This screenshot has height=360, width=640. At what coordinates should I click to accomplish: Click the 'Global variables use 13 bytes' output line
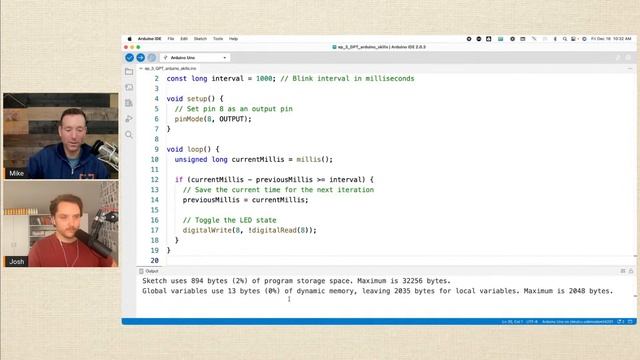(378, 291)
